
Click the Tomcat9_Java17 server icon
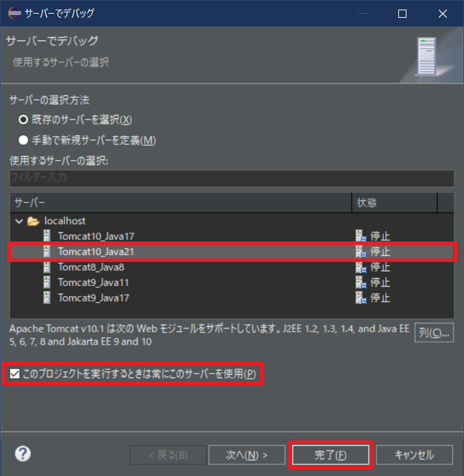(47, 297)
